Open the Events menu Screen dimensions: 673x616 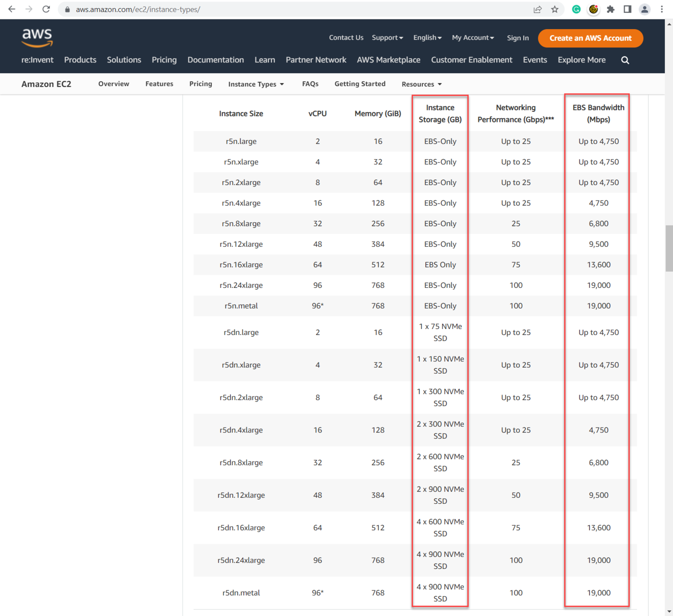pos(535,60)
